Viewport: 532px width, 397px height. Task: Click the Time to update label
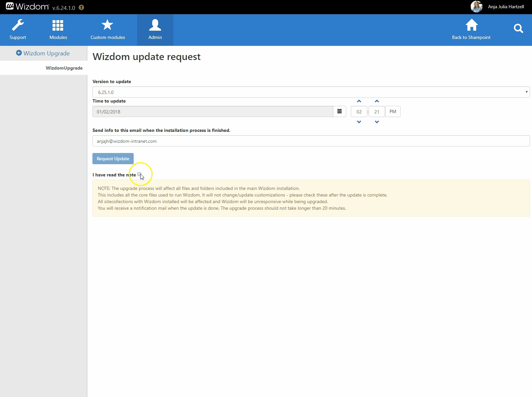coord(109,101)
